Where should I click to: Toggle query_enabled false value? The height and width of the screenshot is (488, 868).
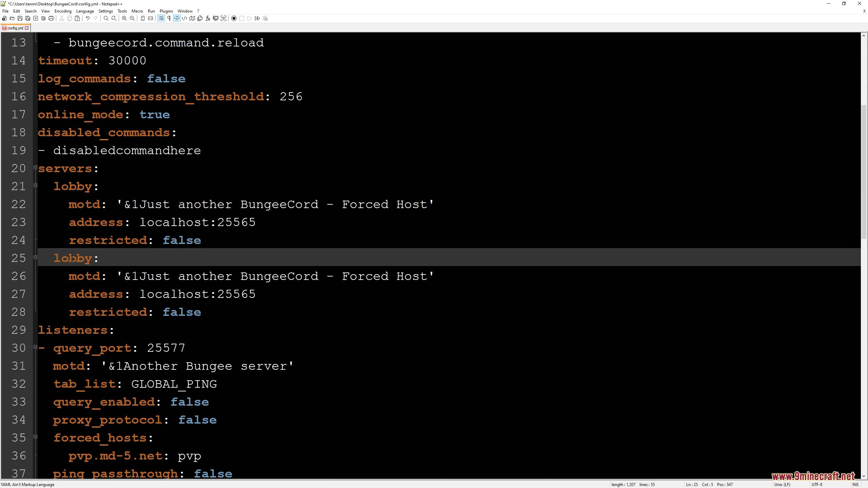click(189, 402)
